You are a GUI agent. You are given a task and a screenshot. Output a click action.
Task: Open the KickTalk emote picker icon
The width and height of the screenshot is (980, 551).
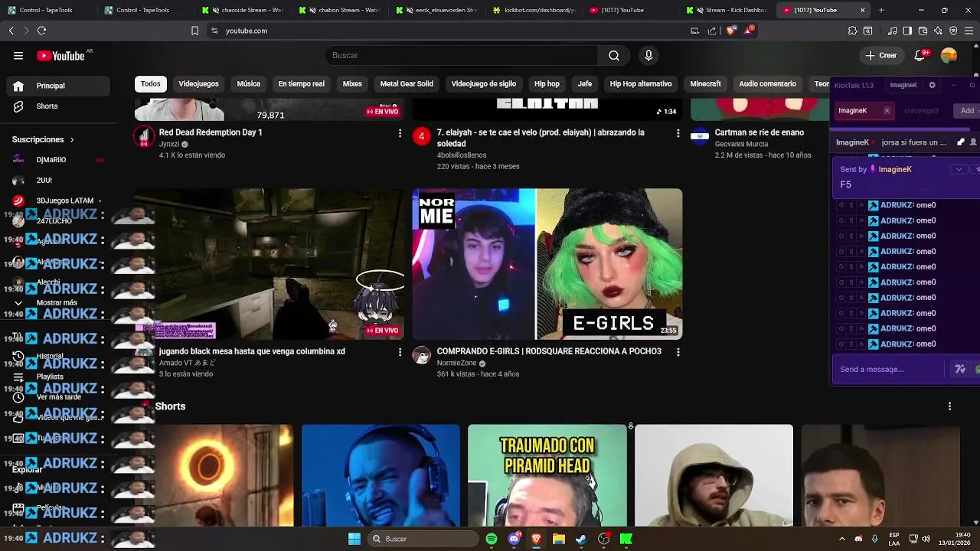click(x=960, y=370)
